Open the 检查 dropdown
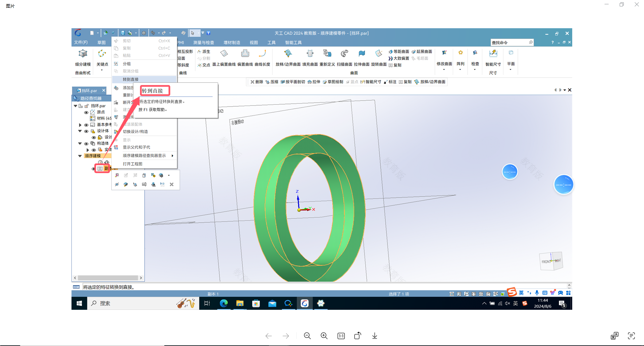 (475, 69)
